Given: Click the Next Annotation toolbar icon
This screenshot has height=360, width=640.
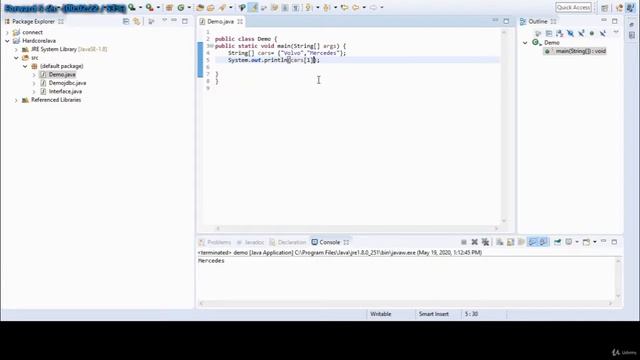Looking at the screenshot, I should point(308,7).
